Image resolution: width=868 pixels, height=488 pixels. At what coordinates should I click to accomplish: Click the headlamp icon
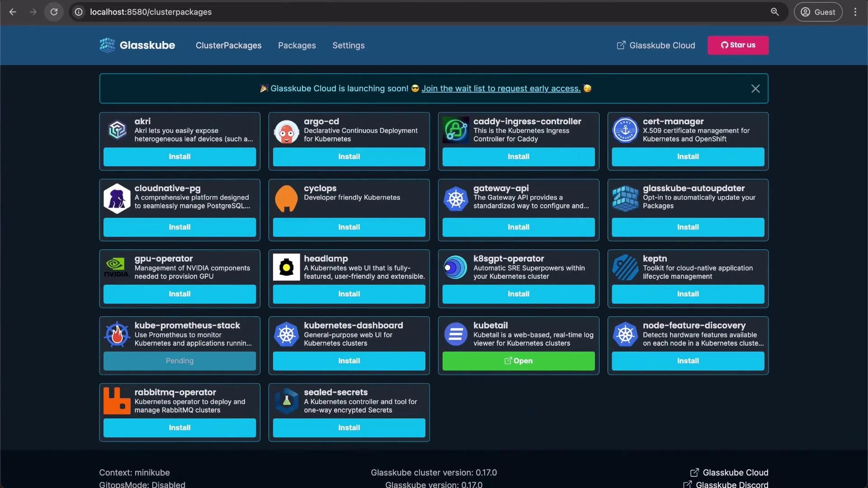coord(286,267)
